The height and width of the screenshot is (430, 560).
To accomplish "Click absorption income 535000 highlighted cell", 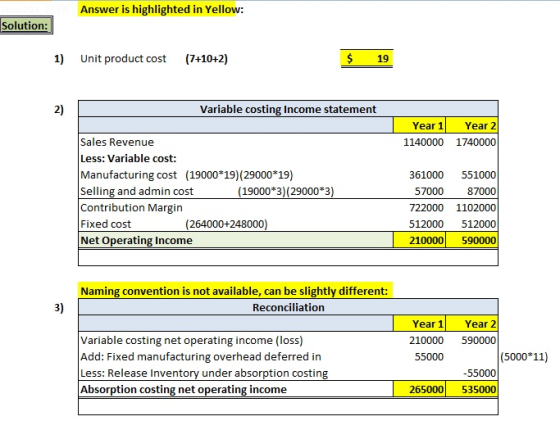I will (472, 389).
